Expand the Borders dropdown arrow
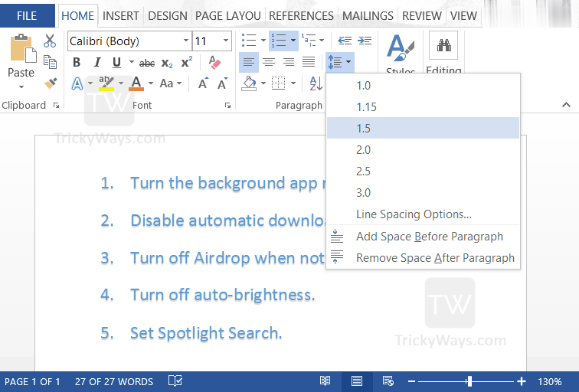Image resolution: width=579 pixels, height=392 pixels. pyautogui.click(x=293, y=83)
